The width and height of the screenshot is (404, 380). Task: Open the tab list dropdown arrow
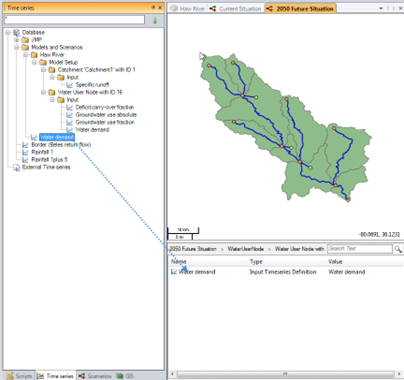[x=381, y=8]
